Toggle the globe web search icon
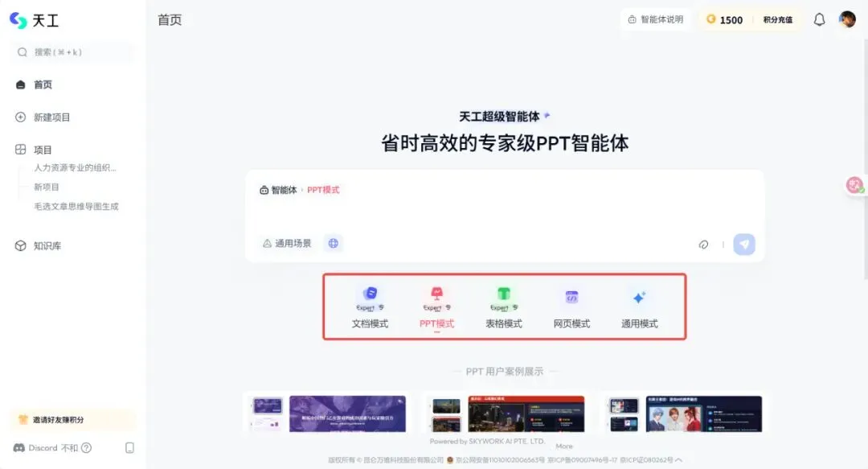 pos(334,244)
